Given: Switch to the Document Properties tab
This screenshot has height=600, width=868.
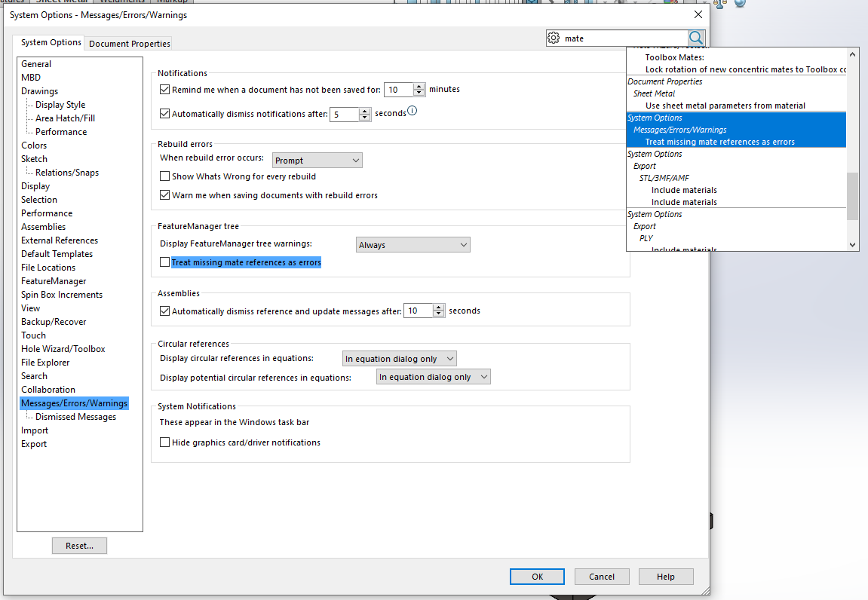Looking at the screenshot, I should click(129, 44).
